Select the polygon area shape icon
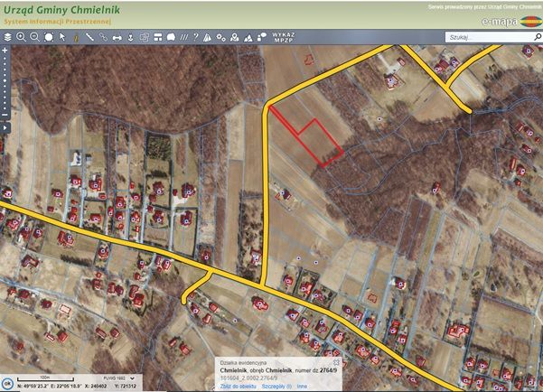Image resolution: width=543 pixels, height=392 pixels. click(x=171, y=37)
